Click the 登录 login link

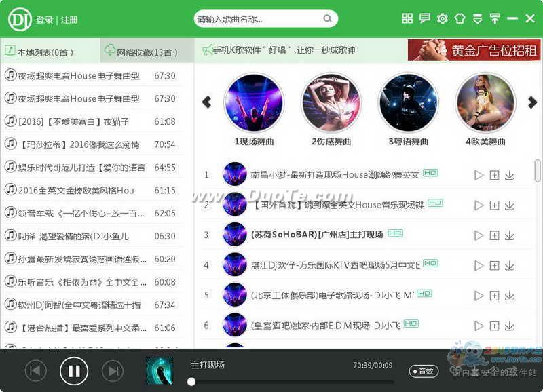45,20
